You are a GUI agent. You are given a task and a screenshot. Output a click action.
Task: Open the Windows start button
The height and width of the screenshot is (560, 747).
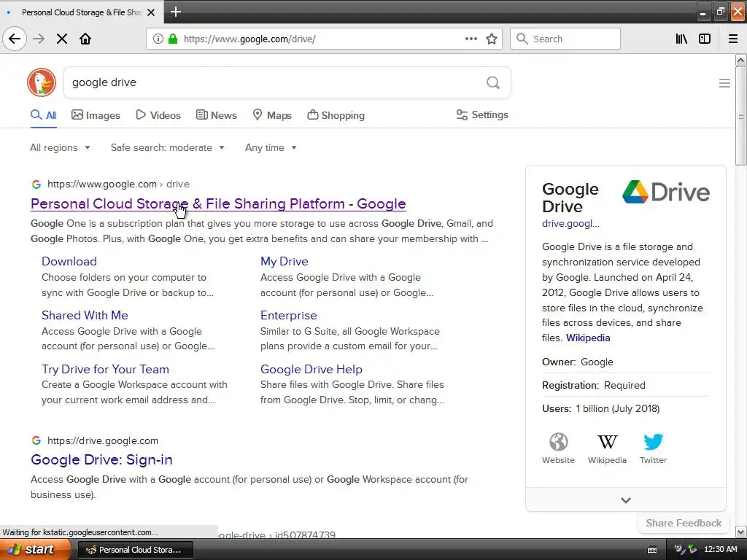[x=34, y=550]
